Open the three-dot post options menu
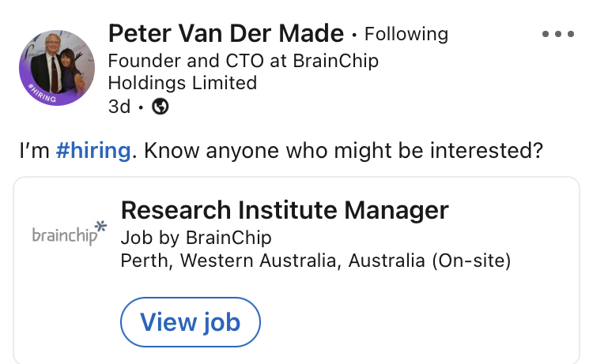 pos(558,34)
